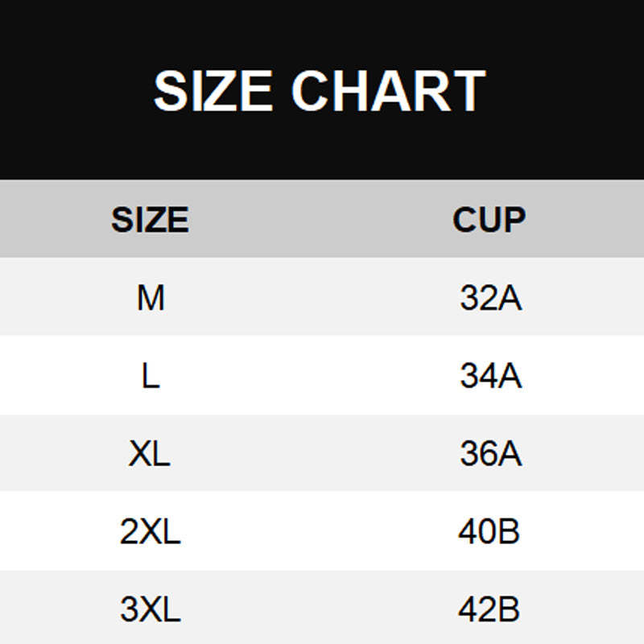Click the 32A cup value
Screen dimensions: 644x644
pos(490,299)
